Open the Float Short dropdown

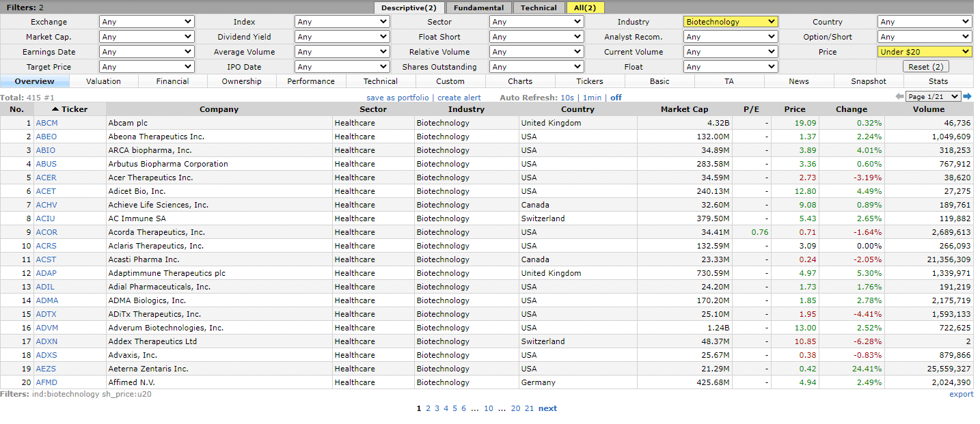[537, 37]
